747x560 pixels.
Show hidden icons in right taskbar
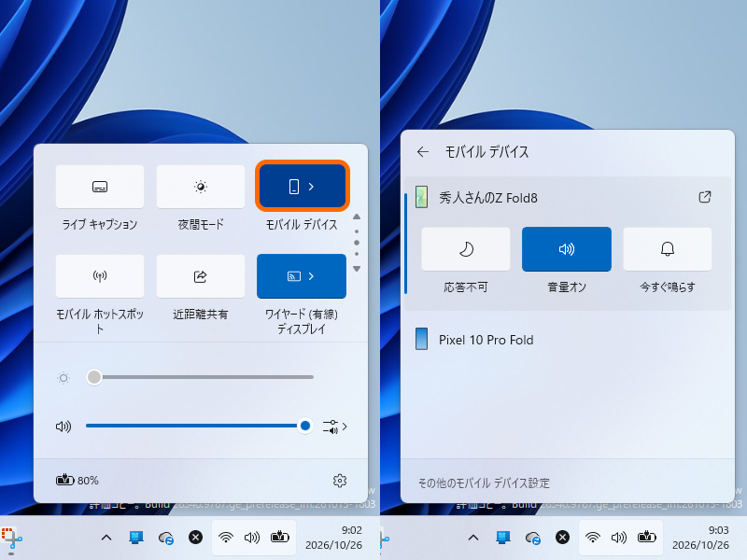[473, 538]
